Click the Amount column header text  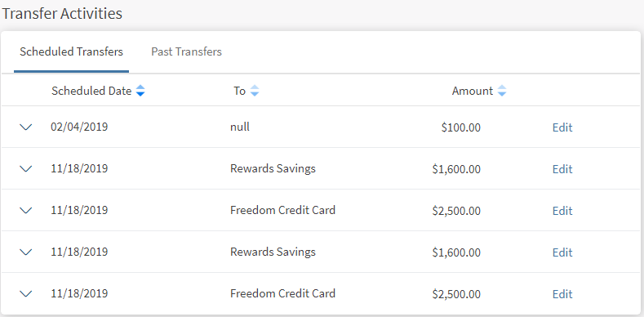pyautogui.click(x=473, y=91)
